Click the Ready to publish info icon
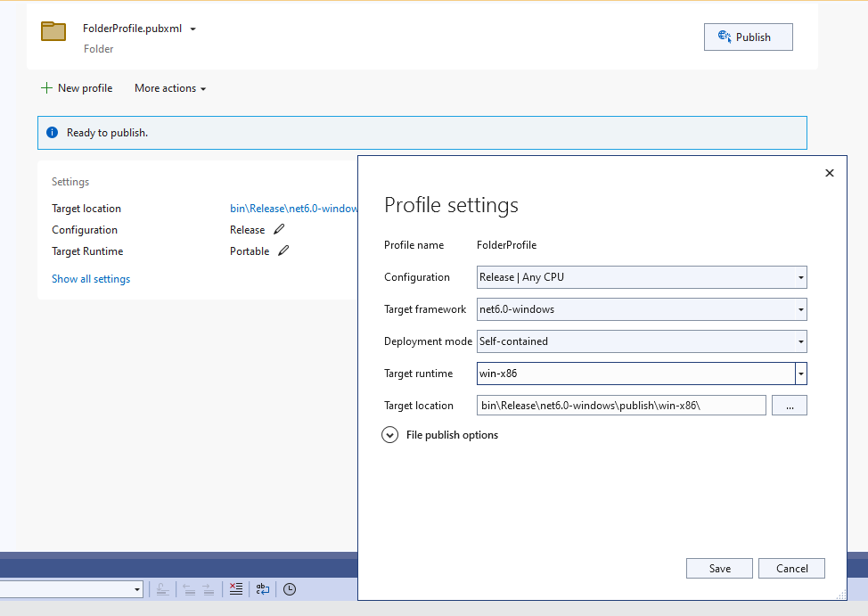Viewport: 868px width, 616px height. coord(52,131)
